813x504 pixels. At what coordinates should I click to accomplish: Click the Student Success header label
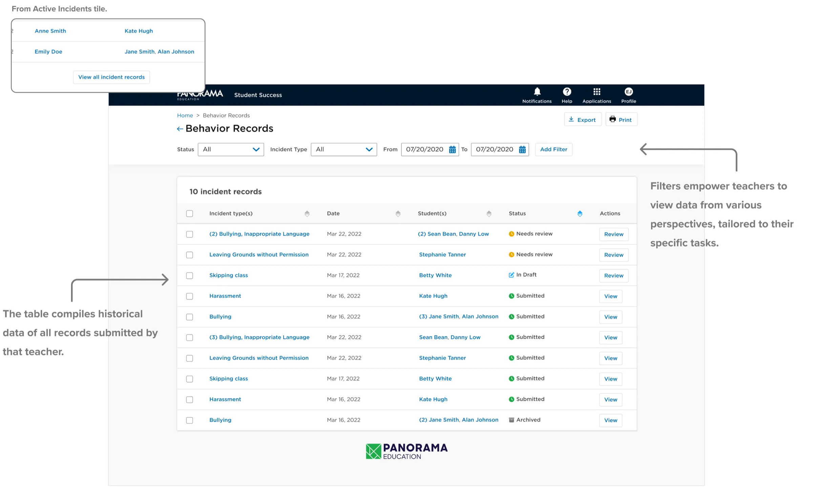(258, 95)
